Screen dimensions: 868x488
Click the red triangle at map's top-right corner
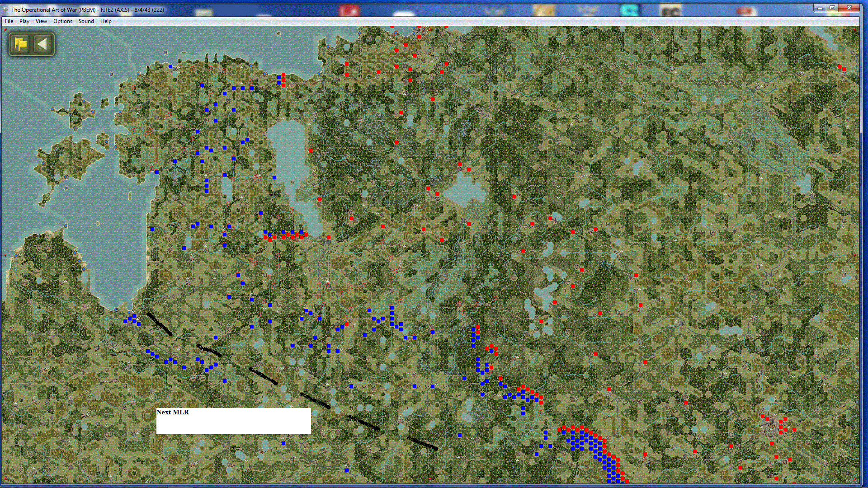[x=855, y=30]
